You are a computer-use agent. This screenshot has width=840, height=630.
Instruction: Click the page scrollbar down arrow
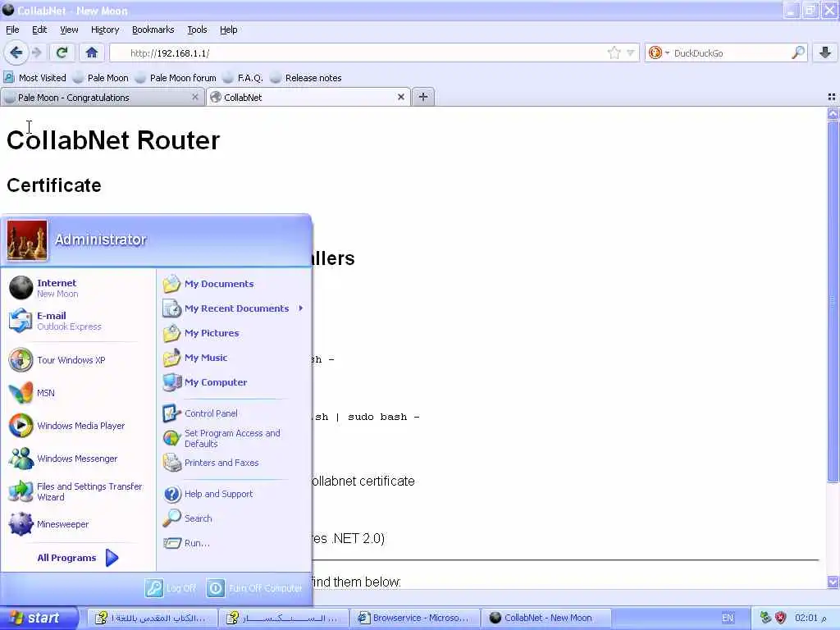pyautogui.click(x=833, y=582)
